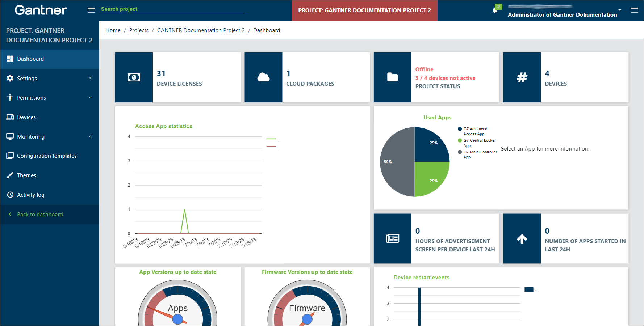The height and width of the screenshot is (326, 644).
Task: Toggle G7 Main Controller App legend entry
Action: 477,154
